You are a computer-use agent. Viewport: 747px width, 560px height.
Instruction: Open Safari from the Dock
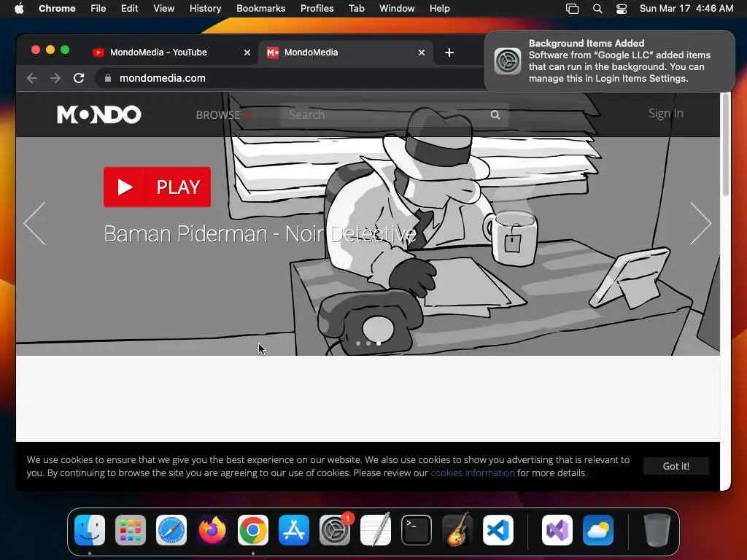(x=171, y=530)
